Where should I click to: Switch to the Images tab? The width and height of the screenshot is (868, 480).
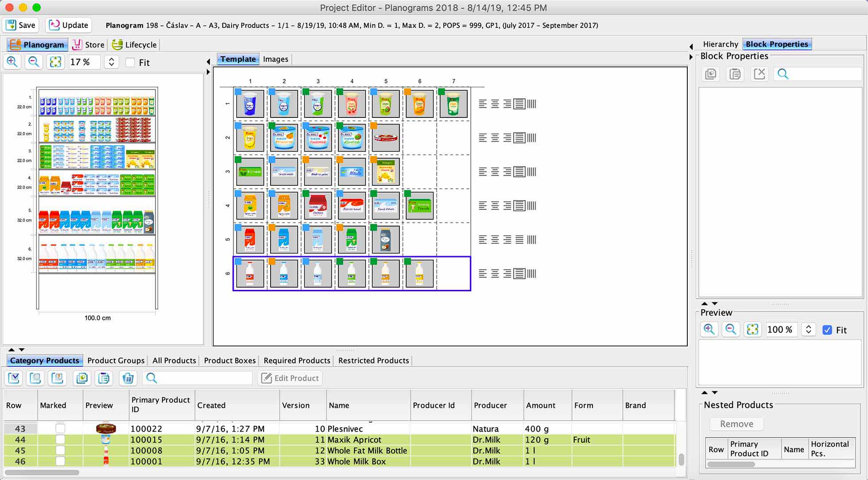pyautogui.click(x=275, y=59)
